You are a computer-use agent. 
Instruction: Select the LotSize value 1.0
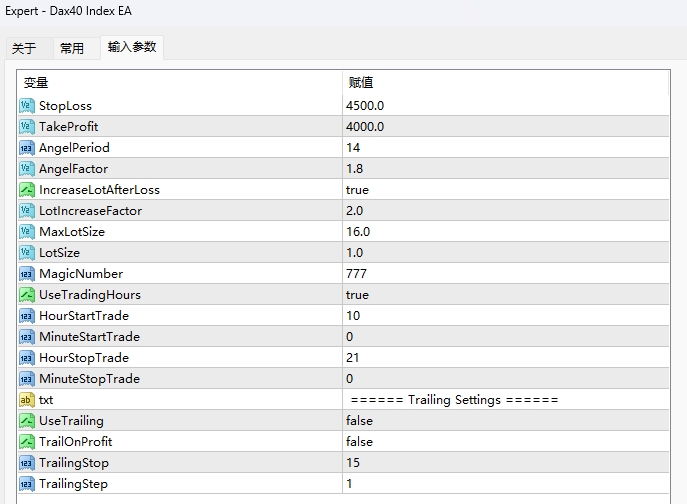354,253
